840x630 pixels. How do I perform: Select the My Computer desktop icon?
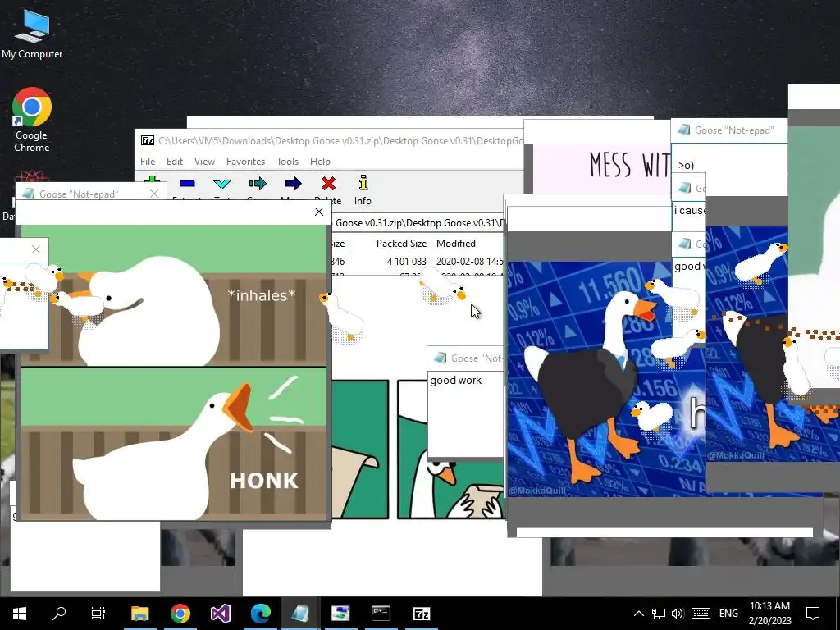(x=32, y=34)
